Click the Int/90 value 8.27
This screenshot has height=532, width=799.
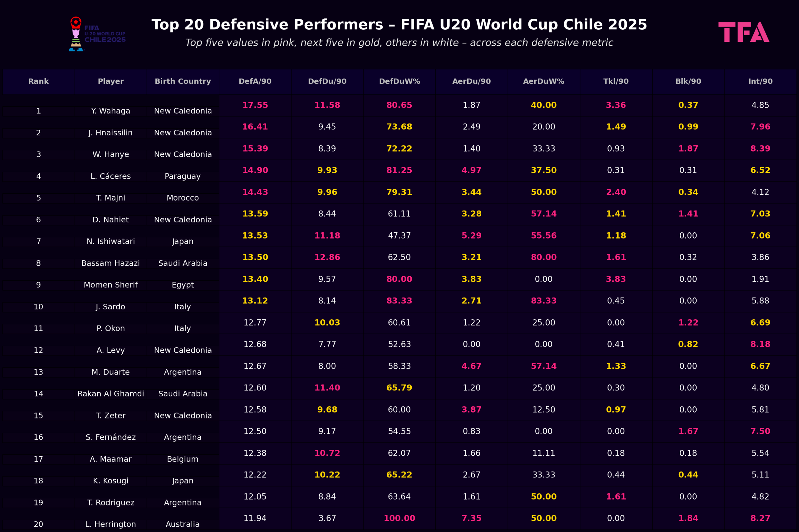pyautogui.click(x=760, y=518)
